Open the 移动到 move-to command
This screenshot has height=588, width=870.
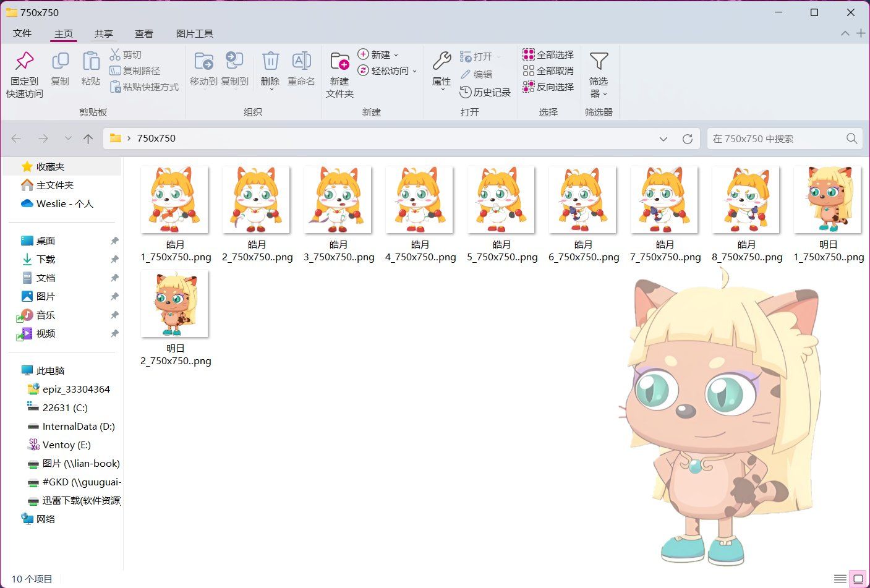point(203,69)
